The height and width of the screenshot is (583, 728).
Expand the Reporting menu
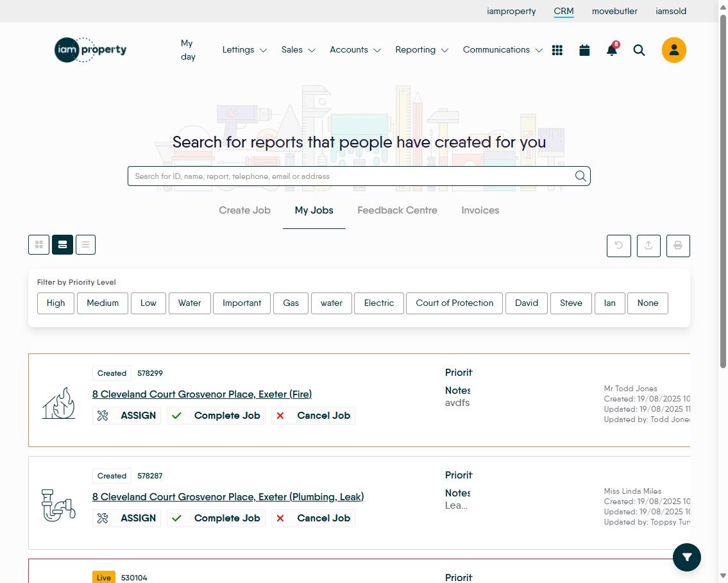pyautogui.click(x=421, y=49)
